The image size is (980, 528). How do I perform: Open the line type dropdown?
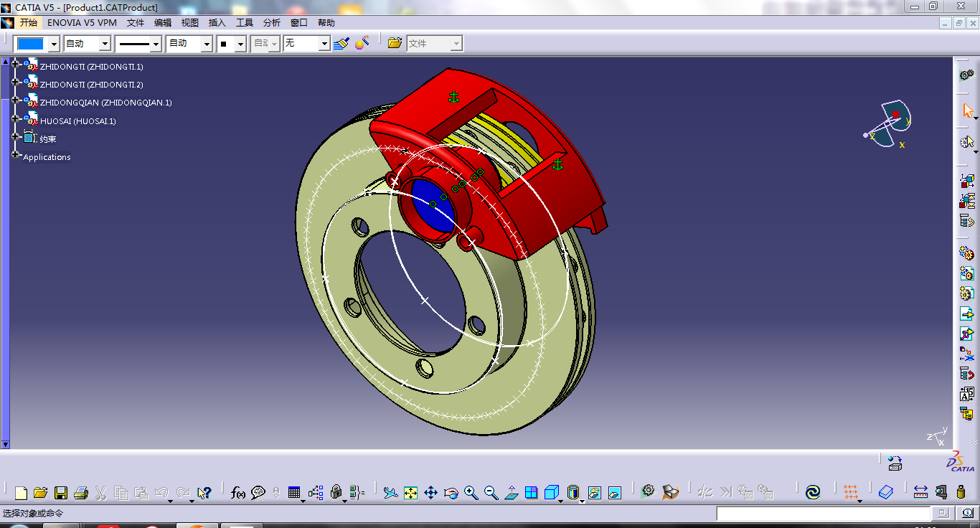(x=156, y=44)
